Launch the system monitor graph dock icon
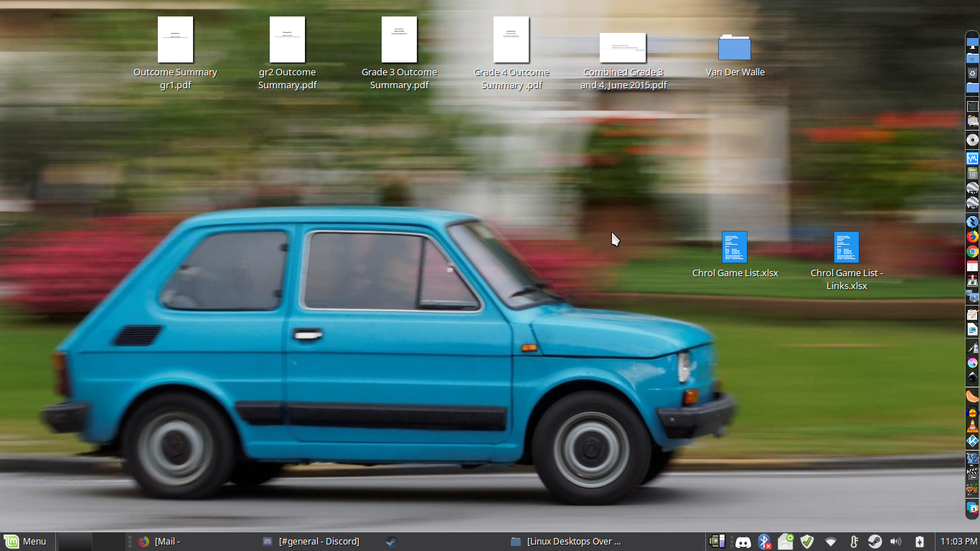 click(973, 158)
